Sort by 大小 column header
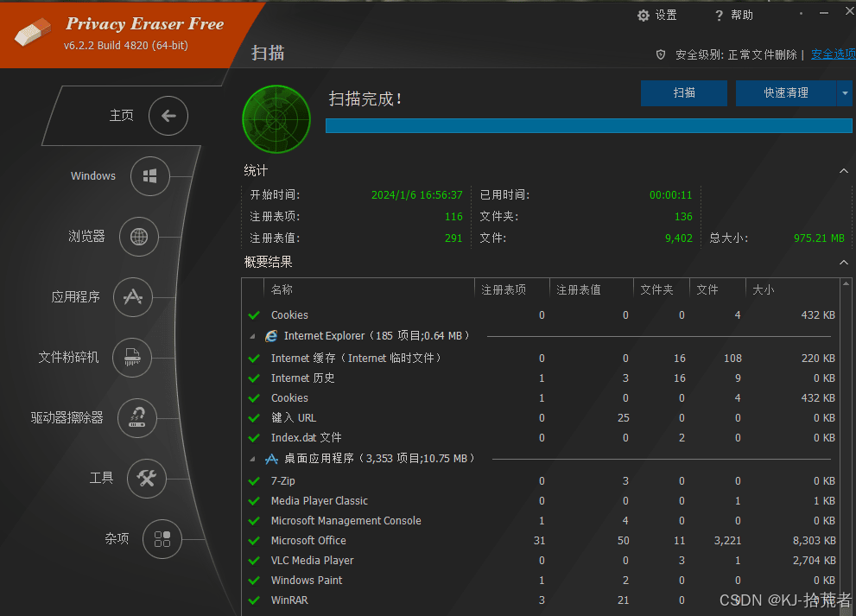Image resolution: width=856 pixels, height=616 pixels. click(x=793, y=289)
